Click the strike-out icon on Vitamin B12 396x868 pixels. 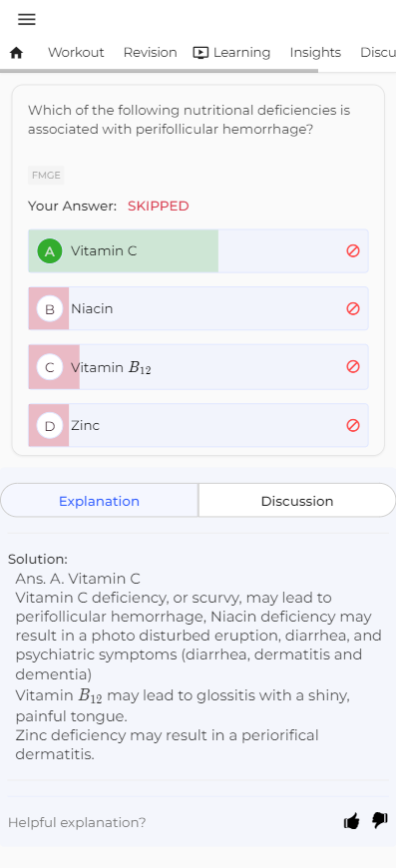(353, 366)
